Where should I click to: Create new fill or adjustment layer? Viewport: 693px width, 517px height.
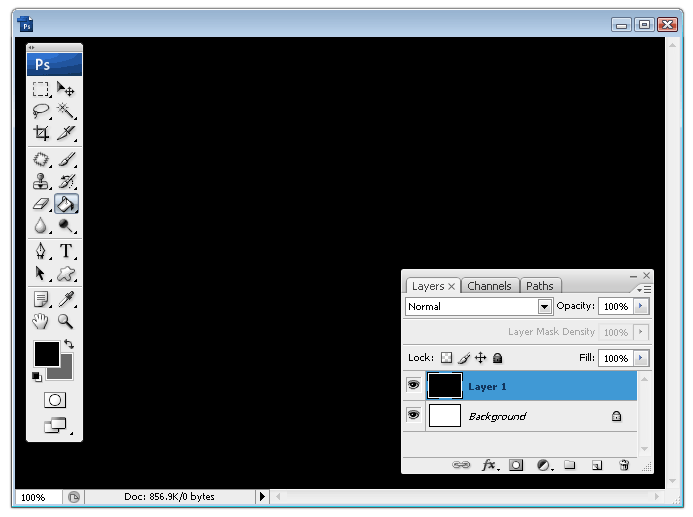pos(544,465)
